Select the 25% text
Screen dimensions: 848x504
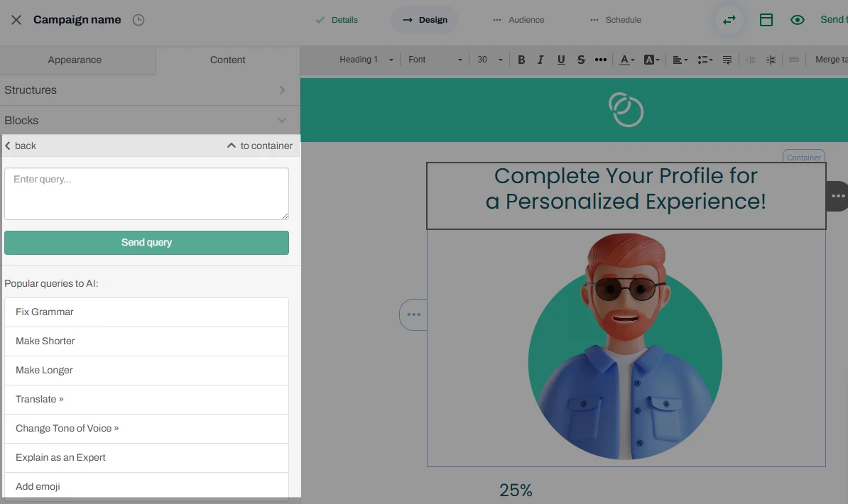pyautogui.click(x=516, y=490)
